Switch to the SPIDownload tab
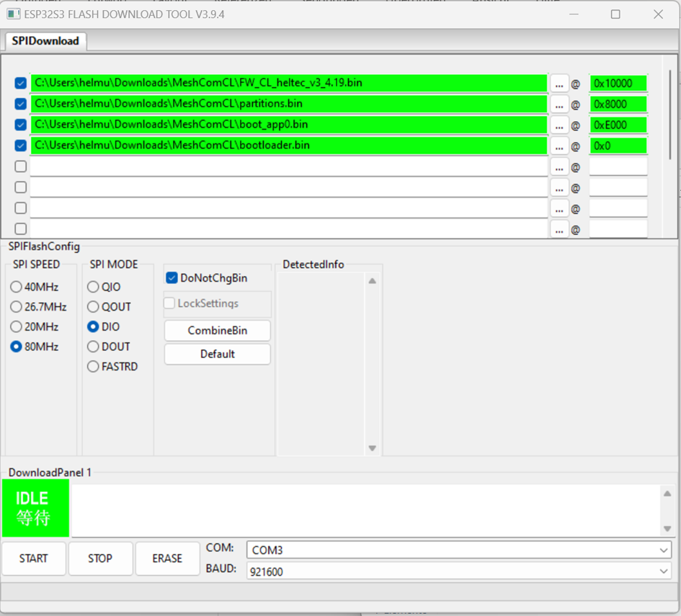 (x=45, y=41)
